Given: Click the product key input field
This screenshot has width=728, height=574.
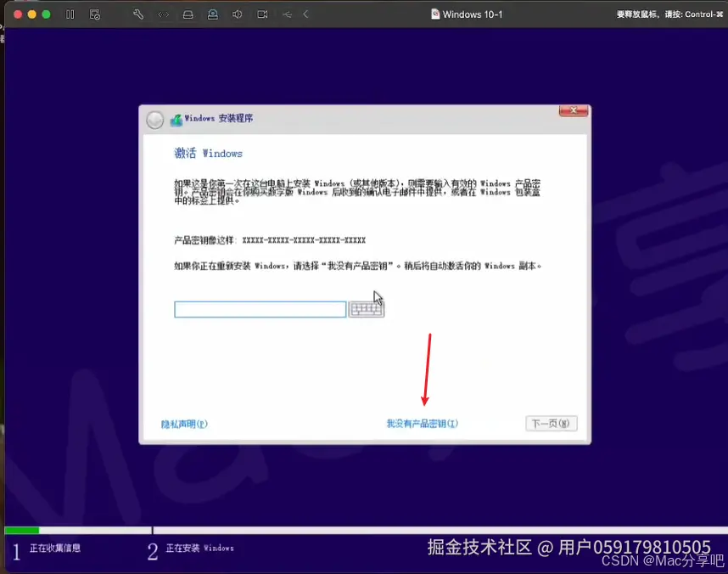Looking at the screenshot, I should pos(260,309).
